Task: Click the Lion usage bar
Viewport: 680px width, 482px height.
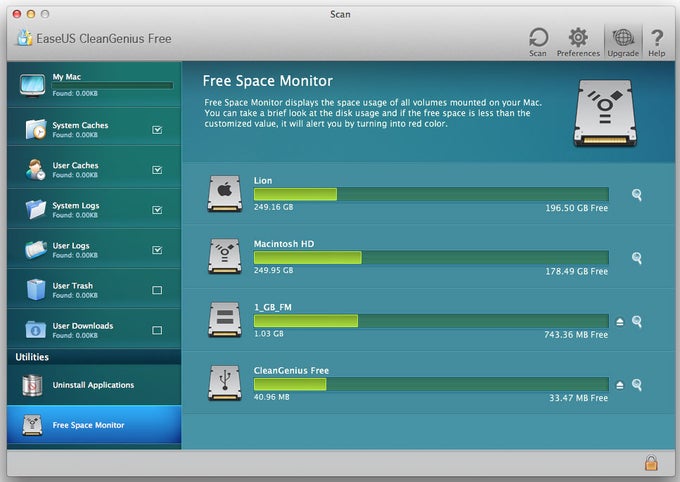Action: click(431, 194)
